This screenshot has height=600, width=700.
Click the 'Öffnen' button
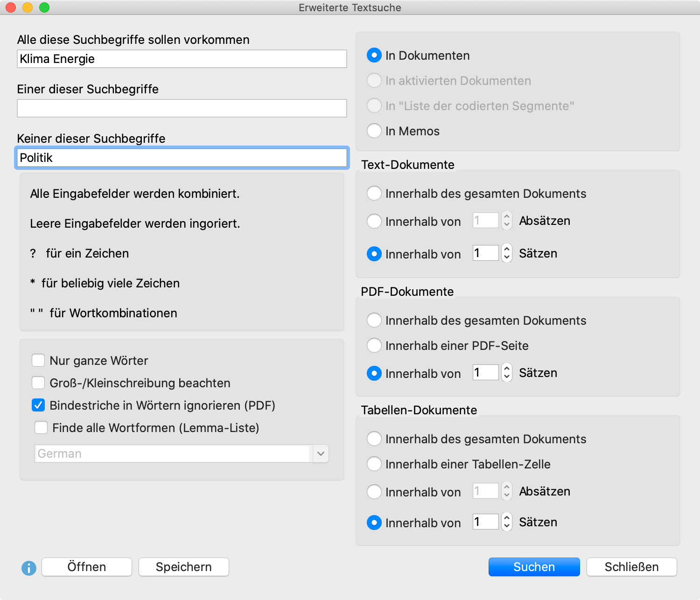(87, 567)
